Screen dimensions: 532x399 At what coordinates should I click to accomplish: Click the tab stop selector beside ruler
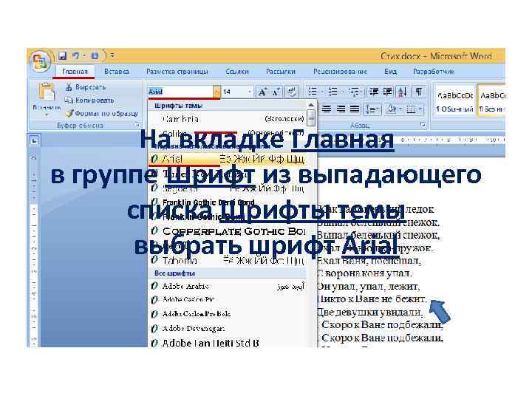tap(34, 140)
